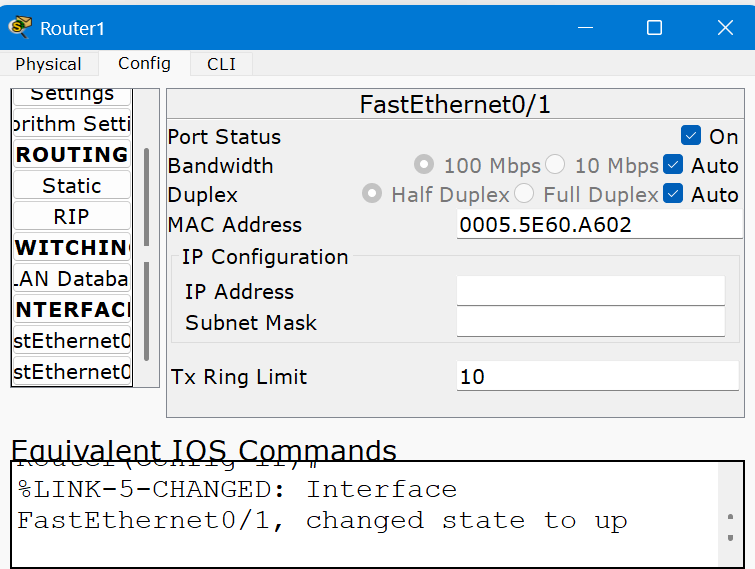Image resolution: width=755 pixels, height=569 pixels.
Task: Click the Subnet Mask input field
Action: tap(590, 322)
